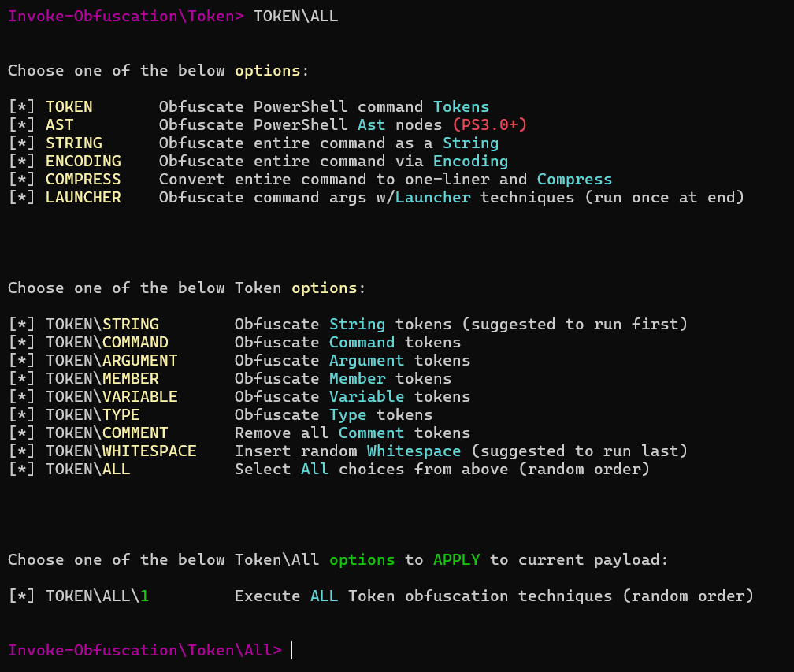Click the LAUNCHER option entry
Image resolution: width=794 pixels, height=672 pixels.
[83, 197]
